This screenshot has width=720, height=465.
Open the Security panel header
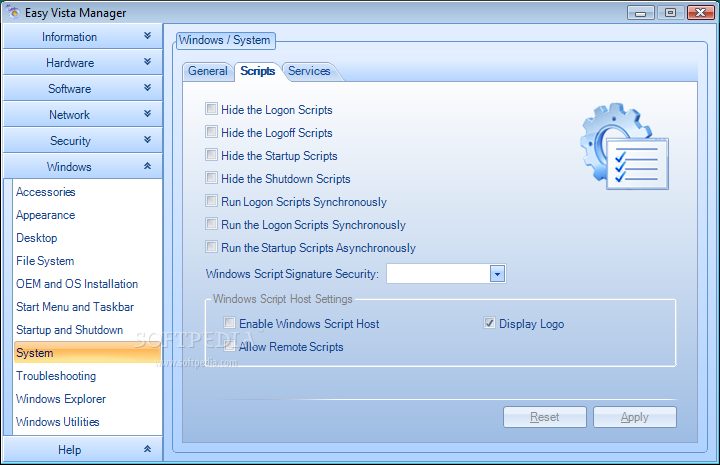click(83, 140)
